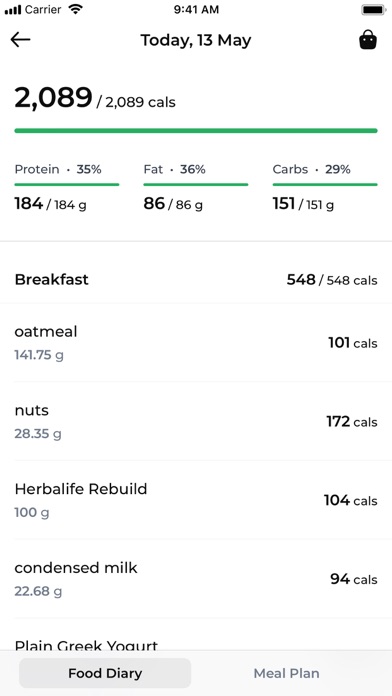This screenshot has height=696, width=392.
Task: Open the shopping bag icon
Action: pyautogui.click(x=368, y=40)
